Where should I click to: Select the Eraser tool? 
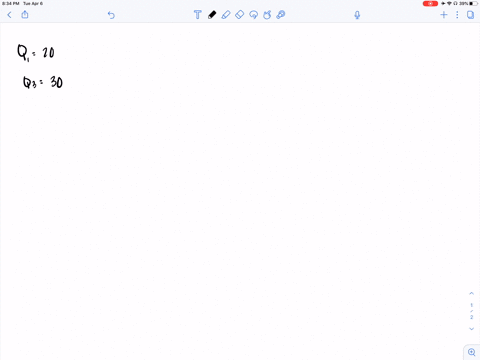239,15
